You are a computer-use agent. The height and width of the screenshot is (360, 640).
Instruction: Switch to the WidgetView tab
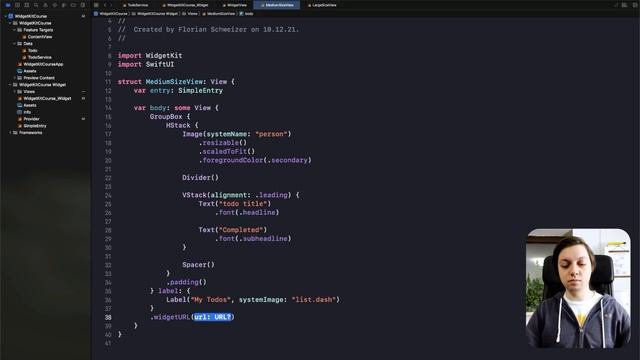pyautogui.click(x=235, y=5)
